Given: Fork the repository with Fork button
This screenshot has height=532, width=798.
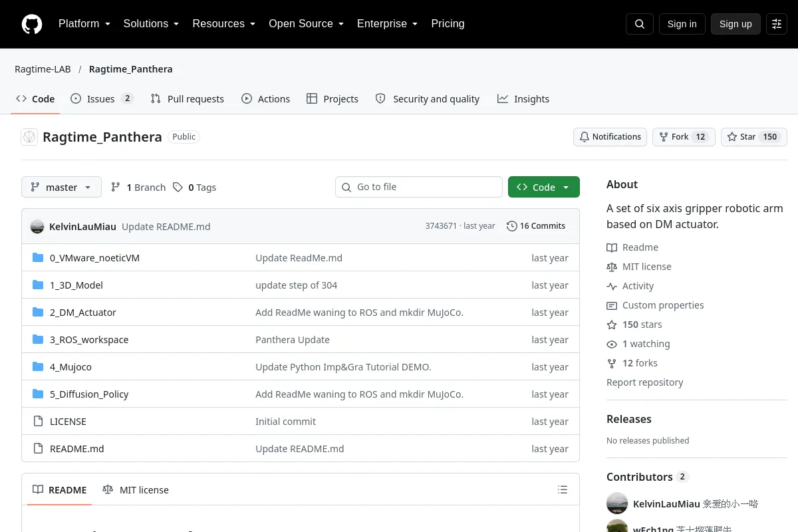Looking at the screenshot, I should [x=684, y=137].
